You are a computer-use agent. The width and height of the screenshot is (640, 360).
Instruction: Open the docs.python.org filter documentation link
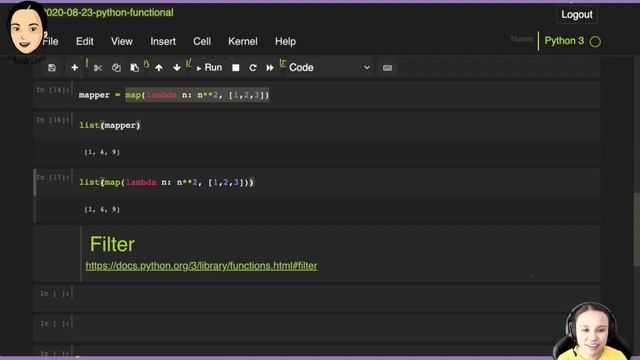click(x=201, y=266)
